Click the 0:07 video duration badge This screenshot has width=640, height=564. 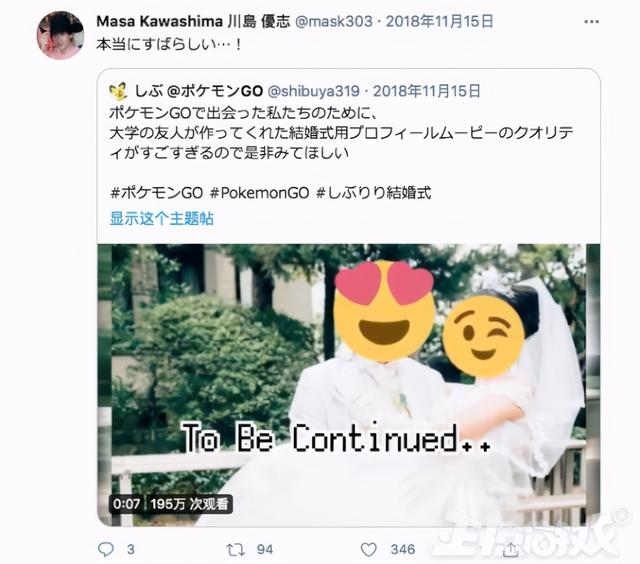click(x=127, y=504)
